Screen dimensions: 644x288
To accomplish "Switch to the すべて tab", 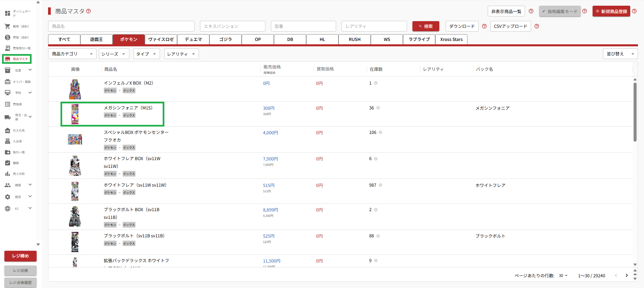I will coord(64,39).
